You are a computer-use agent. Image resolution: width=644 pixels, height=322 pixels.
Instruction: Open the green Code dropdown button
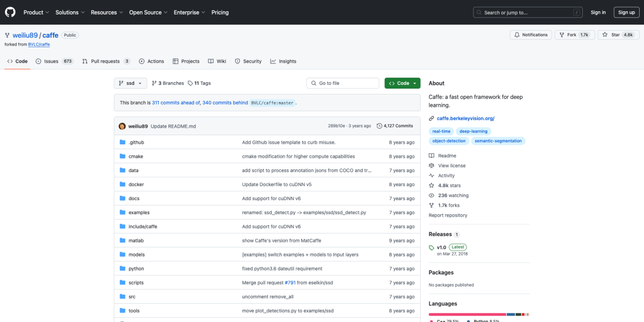402,83
